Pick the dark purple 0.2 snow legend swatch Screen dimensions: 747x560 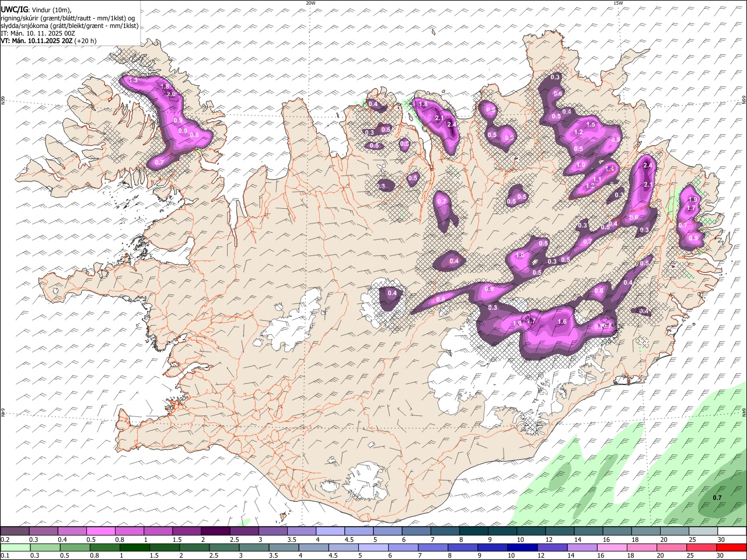15,531
